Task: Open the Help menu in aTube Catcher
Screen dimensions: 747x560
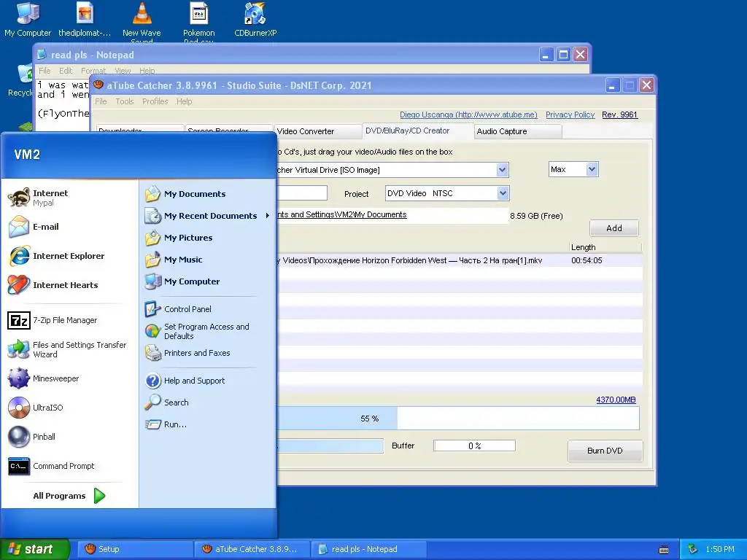Action: point(184,101)
